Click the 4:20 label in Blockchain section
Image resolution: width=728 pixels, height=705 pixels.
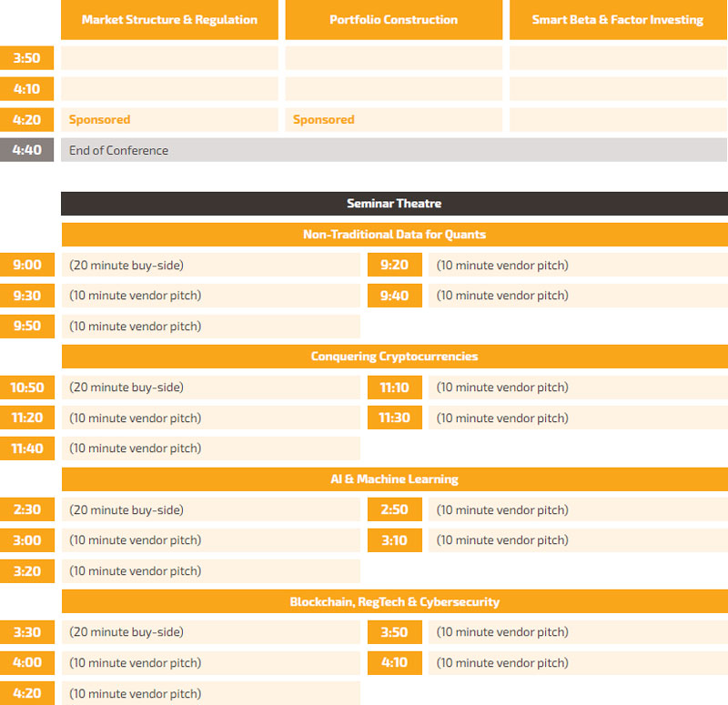(x=27, y=693)
